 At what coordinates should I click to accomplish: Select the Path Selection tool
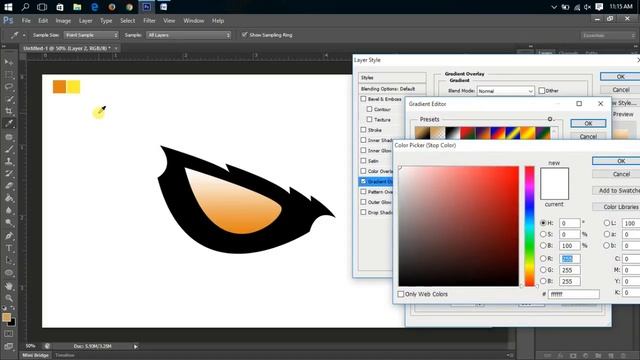click(9, 260)
